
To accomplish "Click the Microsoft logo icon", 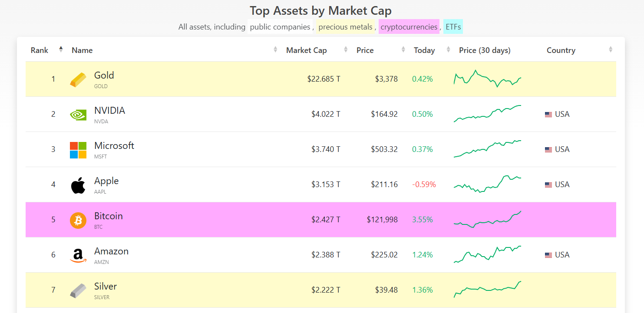I will (x=78, y=150).
